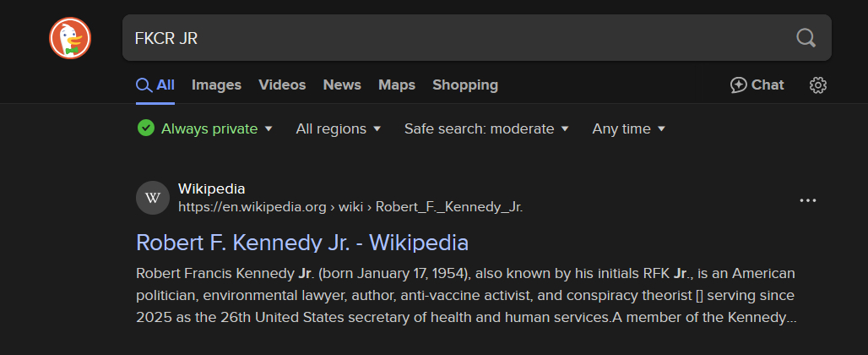The width and height of the screenshot is (868, 355).
Task: Click the Chat sparkle bubble icon
Action: (739, 85)
